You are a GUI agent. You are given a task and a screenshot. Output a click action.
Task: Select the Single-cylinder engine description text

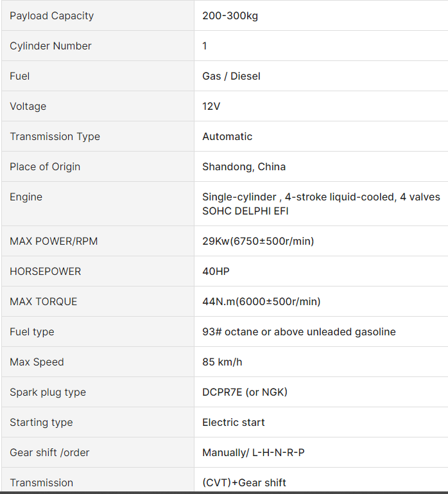pyautogui.click(x=321, y=204)
